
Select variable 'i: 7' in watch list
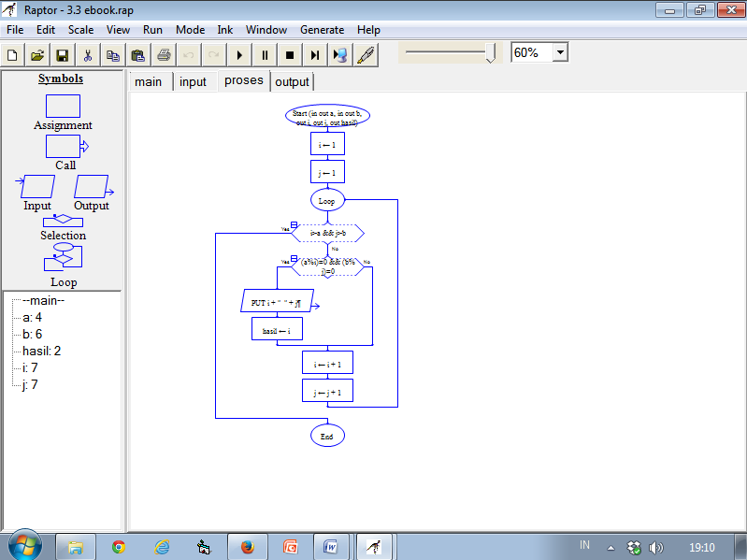tap(30, 367)
